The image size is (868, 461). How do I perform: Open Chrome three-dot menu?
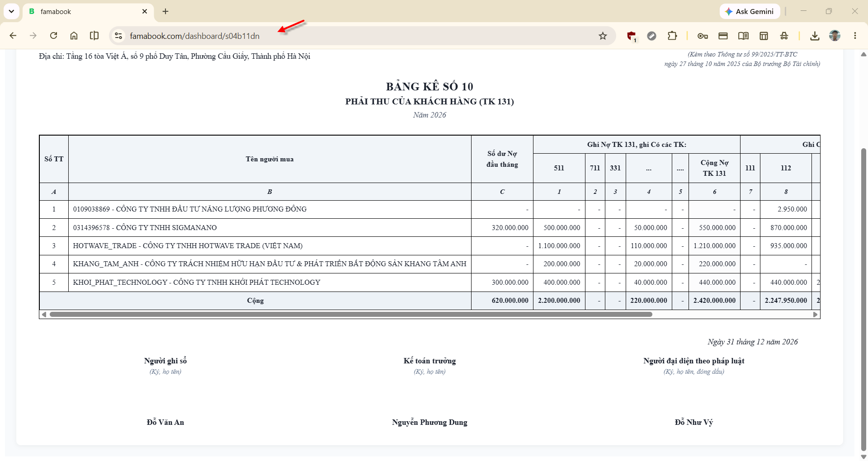point(855,36)
